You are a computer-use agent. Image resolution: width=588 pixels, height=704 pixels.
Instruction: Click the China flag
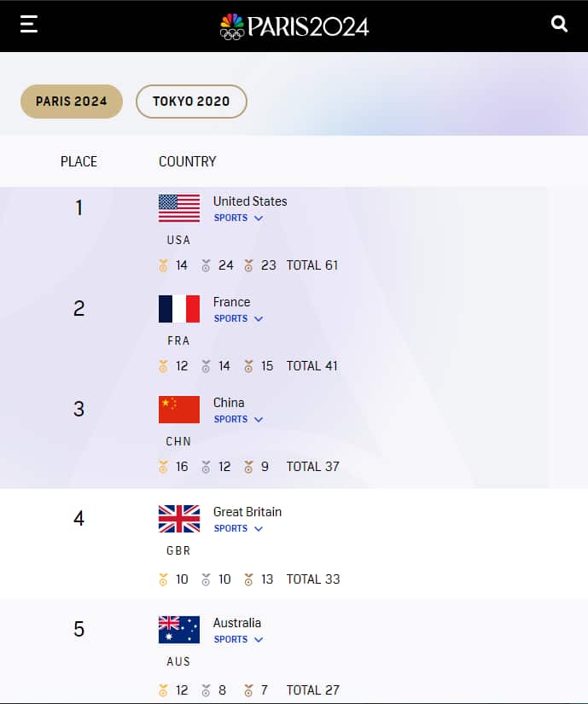click(178, 409)
